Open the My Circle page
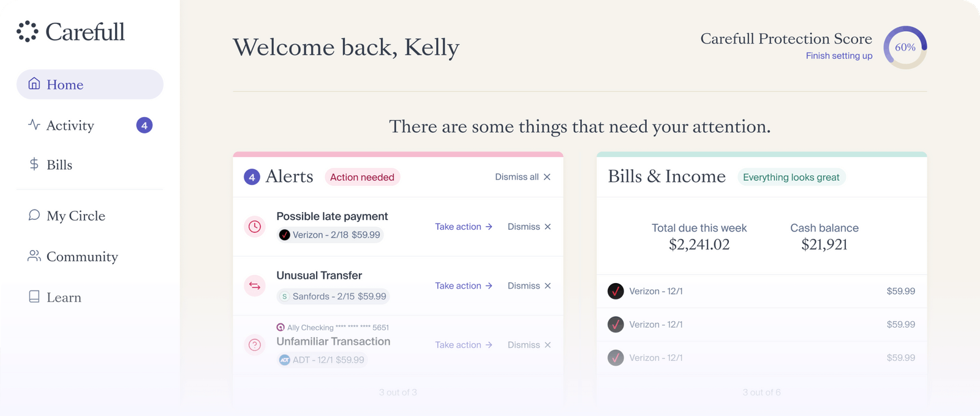 (75, 216)
